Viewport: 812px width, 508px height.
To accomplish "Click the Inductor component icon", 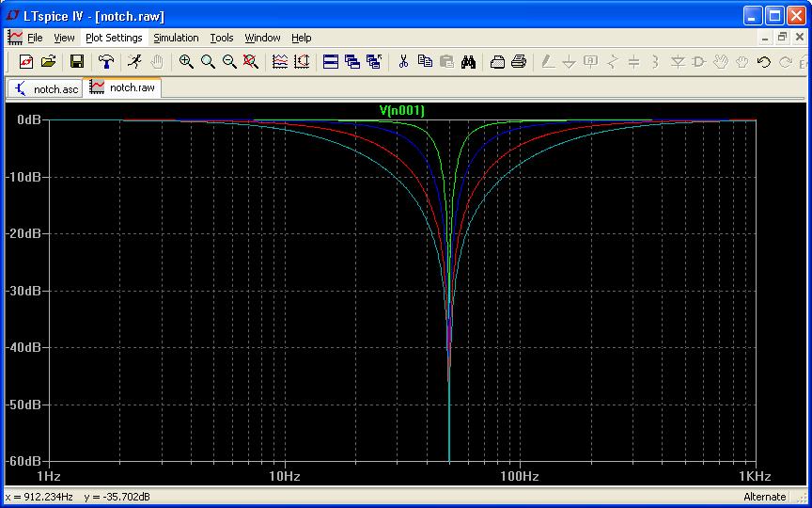I will (656, 62).
